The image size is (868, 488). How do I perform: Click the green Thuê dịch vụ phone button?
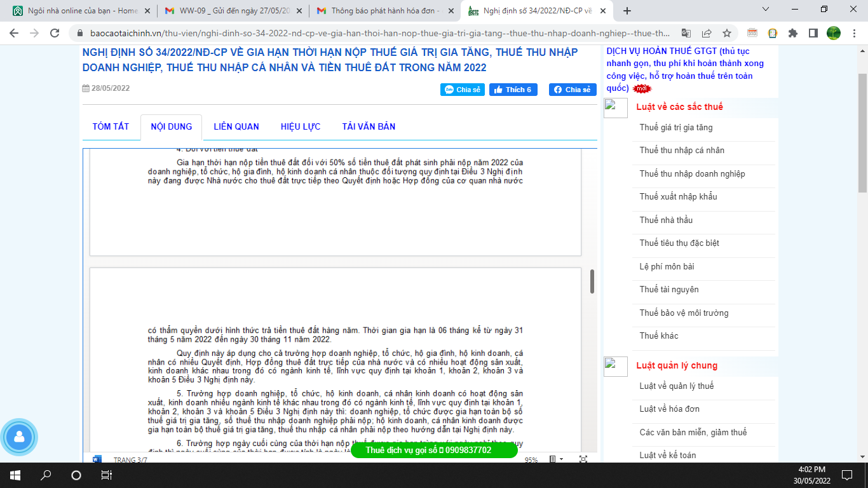(x=434, y=450)
